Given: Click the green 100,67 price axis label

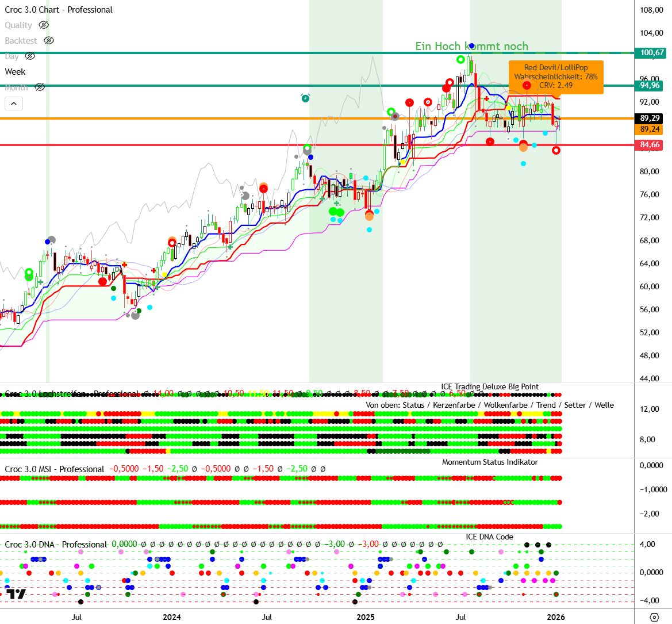Looking at the screenshot, I should click(652, 53).
